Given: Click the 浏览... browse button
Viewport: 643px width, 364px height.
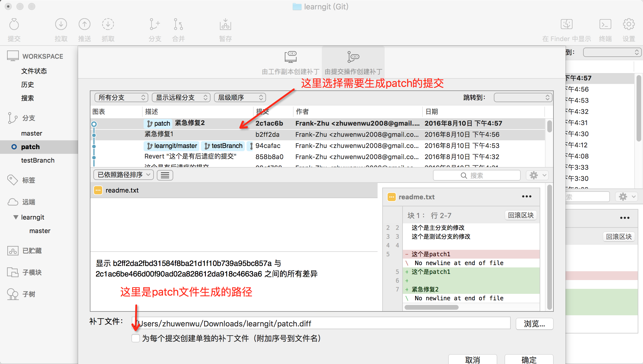Looking at the screenshot, I should point(534,323).
